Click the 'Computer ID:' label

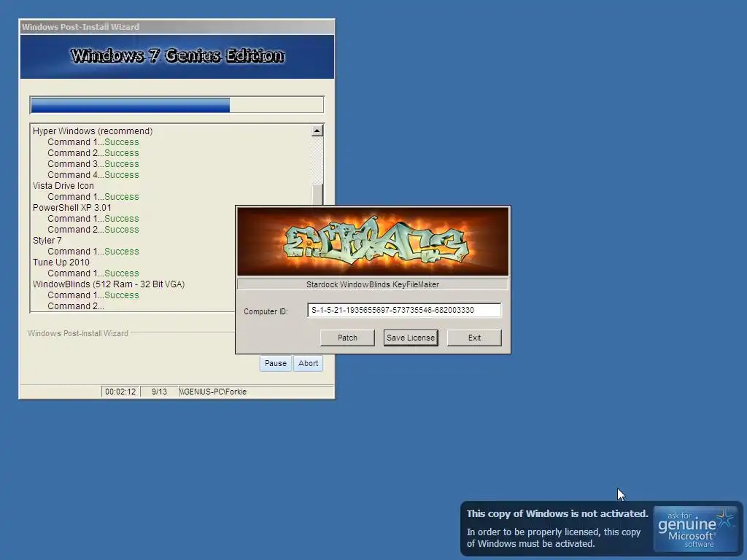tap(266, 311)
